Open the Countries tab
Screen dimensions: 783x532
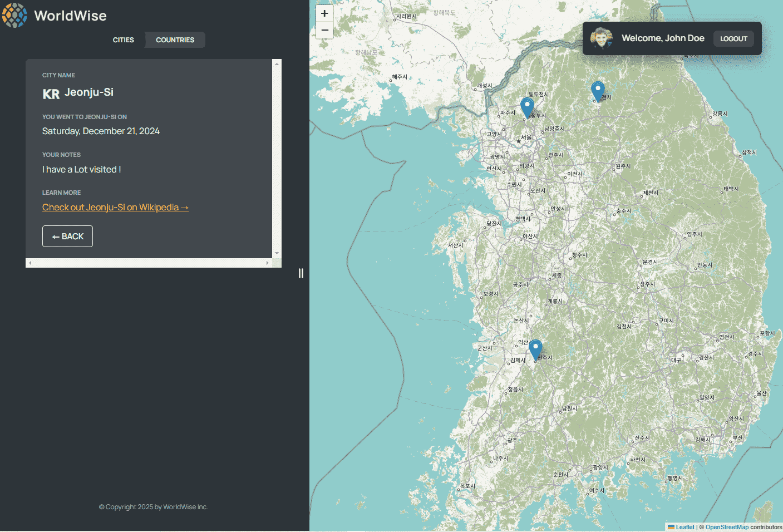pos(175,40)
